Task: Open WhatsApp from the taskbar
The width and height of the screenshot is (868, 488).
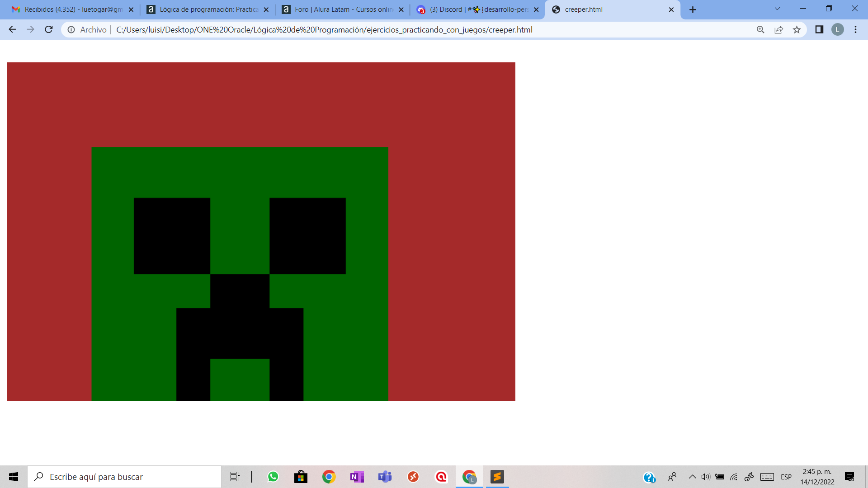Action: tap(273, 477)
